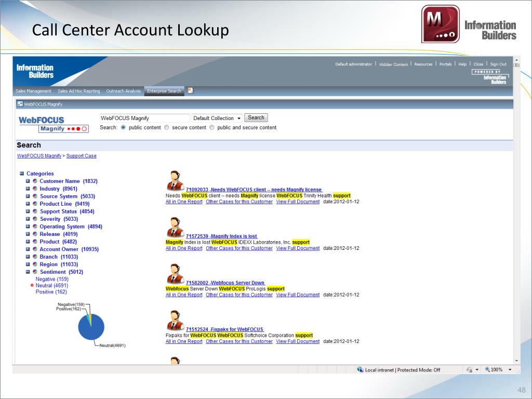Open the Sales Ad Hoc Reprting tab

pyautogui.click(x=79, y=91)
